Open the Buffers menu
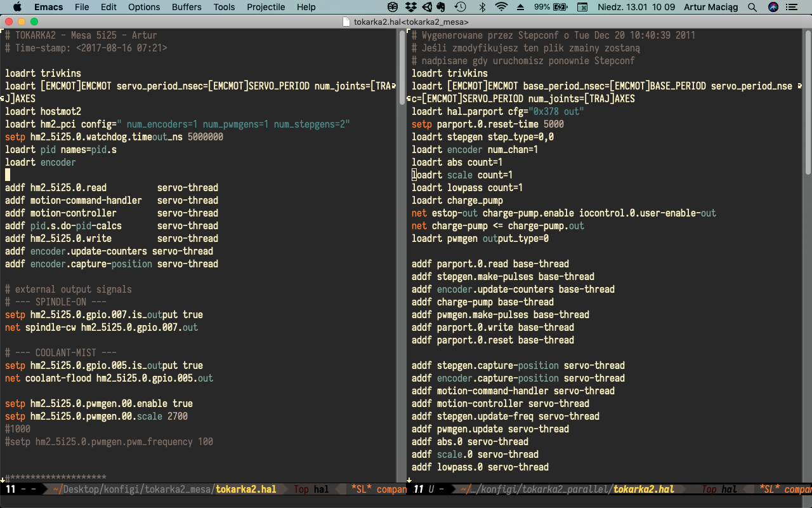Screen dimensions: 812x508 [187, 7]
